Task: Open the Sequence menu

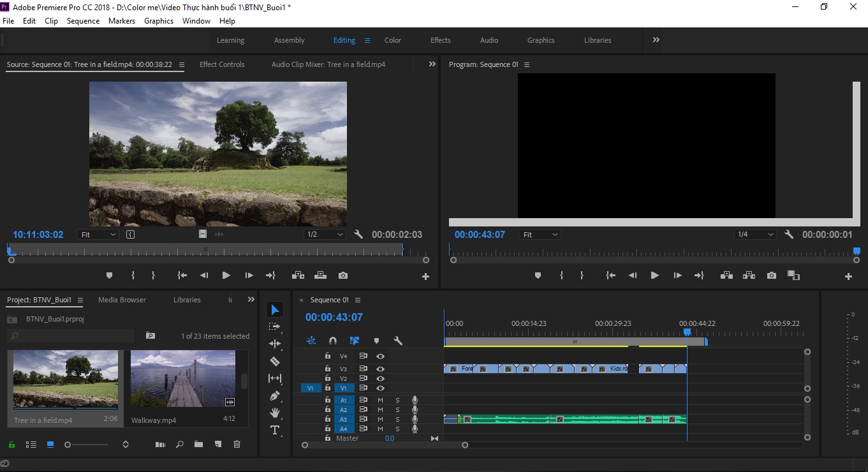Action: 83,21
